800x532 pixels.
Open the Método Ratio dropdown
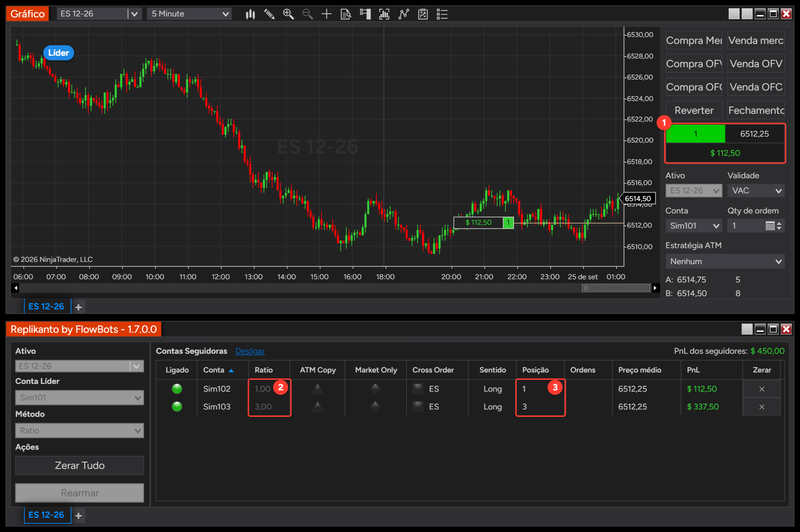[80, 431]
